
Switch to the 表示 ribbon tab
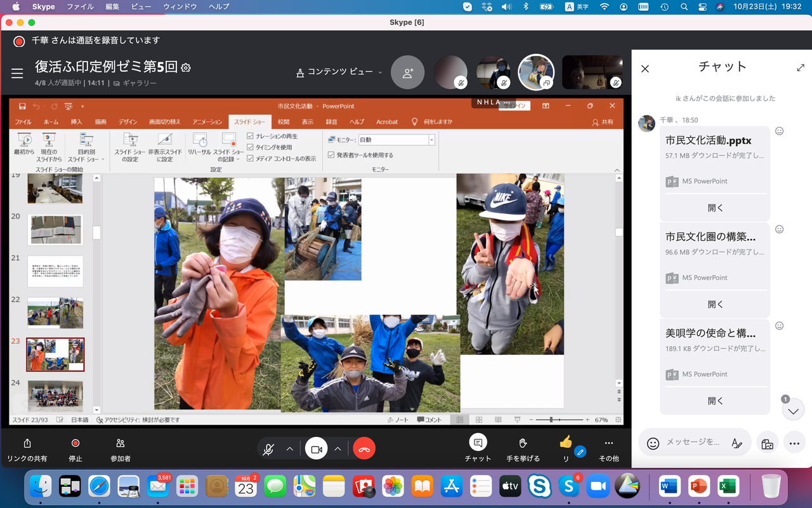308,122
